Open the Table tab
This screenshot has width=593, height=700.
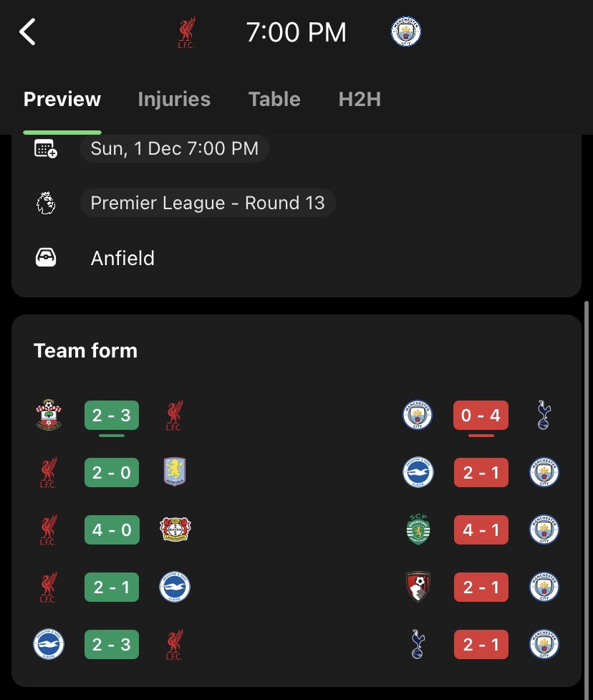[274, 99]
